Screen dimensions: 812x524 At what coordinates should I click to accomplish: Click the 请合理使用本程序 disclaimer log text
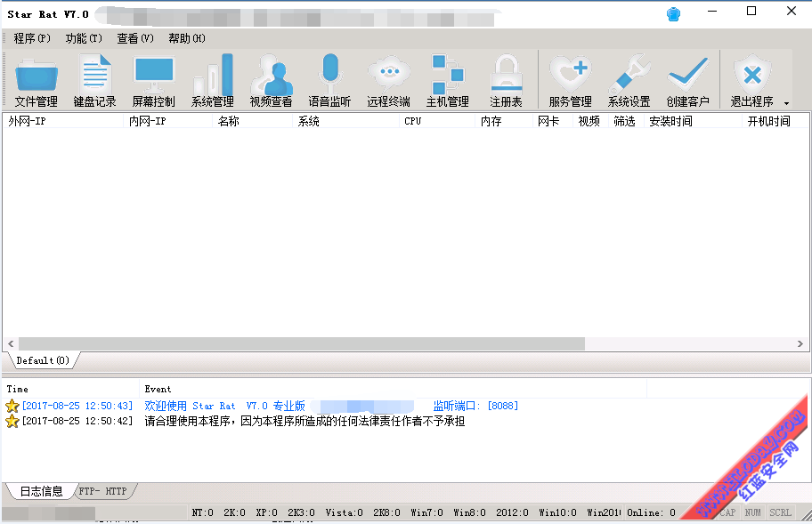pyautogui.click(x=304, y=421)
